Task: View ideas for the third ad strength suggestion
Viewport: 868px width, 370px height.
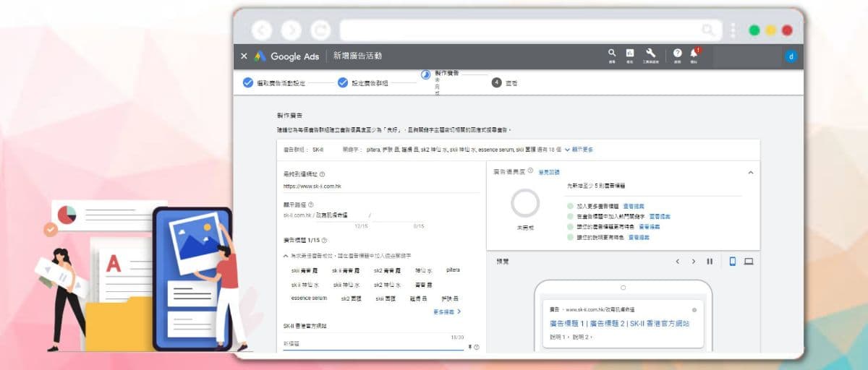Action: [x=650, y=226]
